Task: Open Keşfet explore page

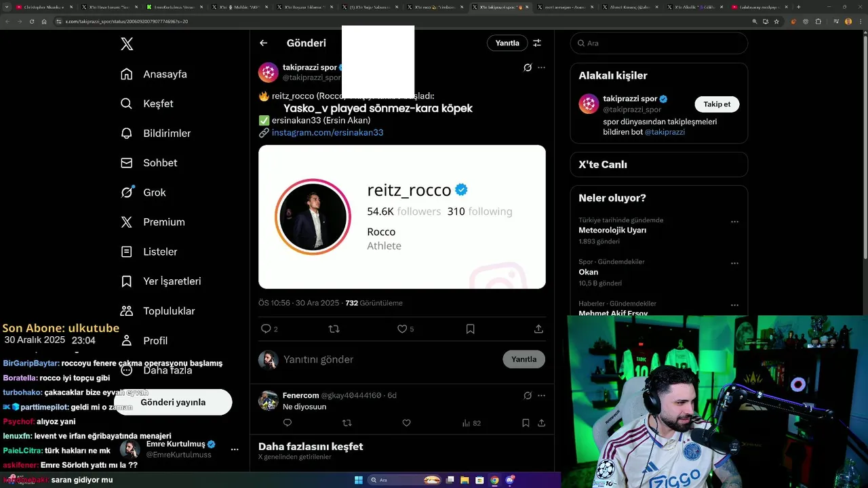Action: pyautogui.click(x=147, y=104)
